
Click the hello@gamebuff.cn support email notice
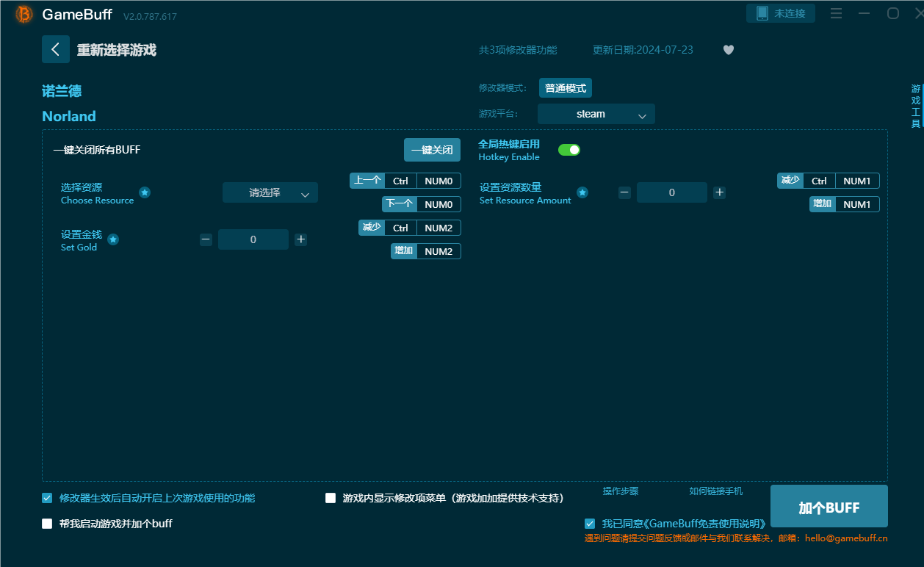pos(736,538)
